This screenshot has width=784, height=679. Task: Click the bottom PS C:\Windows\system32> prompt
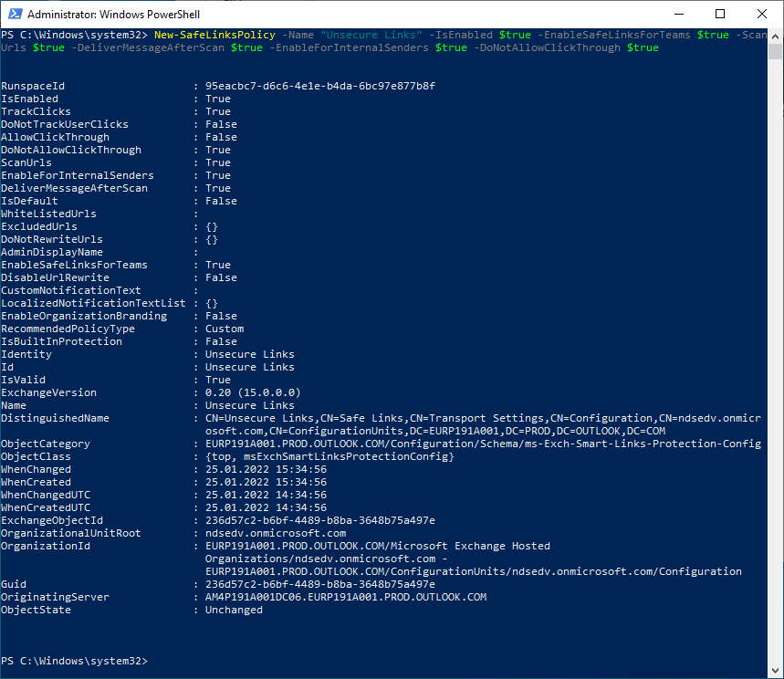coord(73,660)
